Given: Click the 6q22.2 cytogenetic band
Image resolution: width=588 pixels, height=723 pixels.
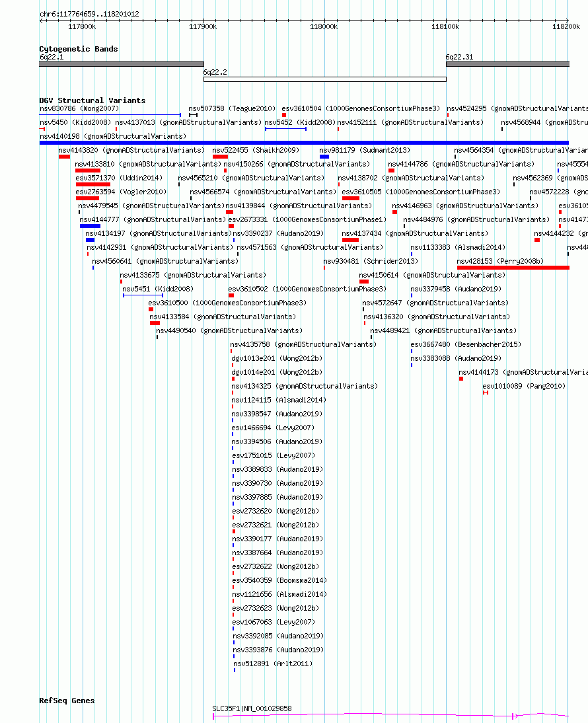Looking at the screenshot, I should [x=325, y=79].
